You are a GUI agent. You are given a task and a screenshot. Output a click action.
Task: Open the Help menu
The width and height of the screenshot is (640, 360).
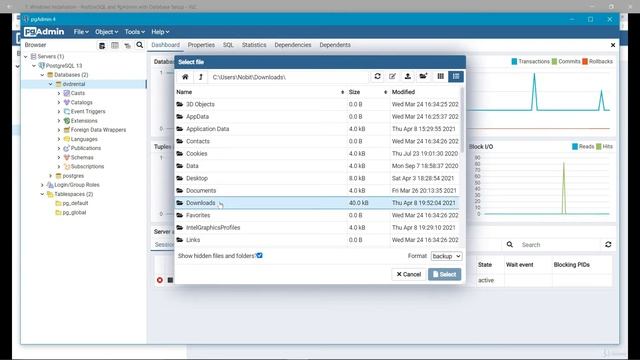point(160,32)
